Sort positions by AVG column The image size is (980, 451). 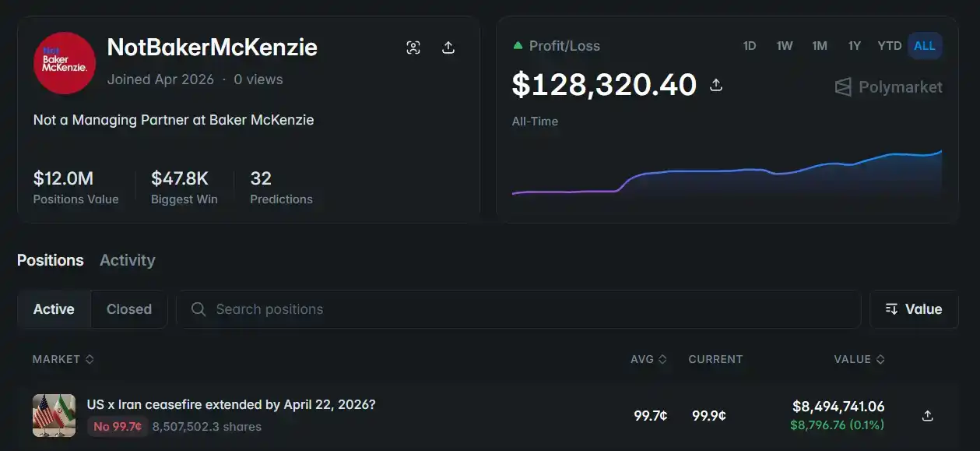[648, 359]
